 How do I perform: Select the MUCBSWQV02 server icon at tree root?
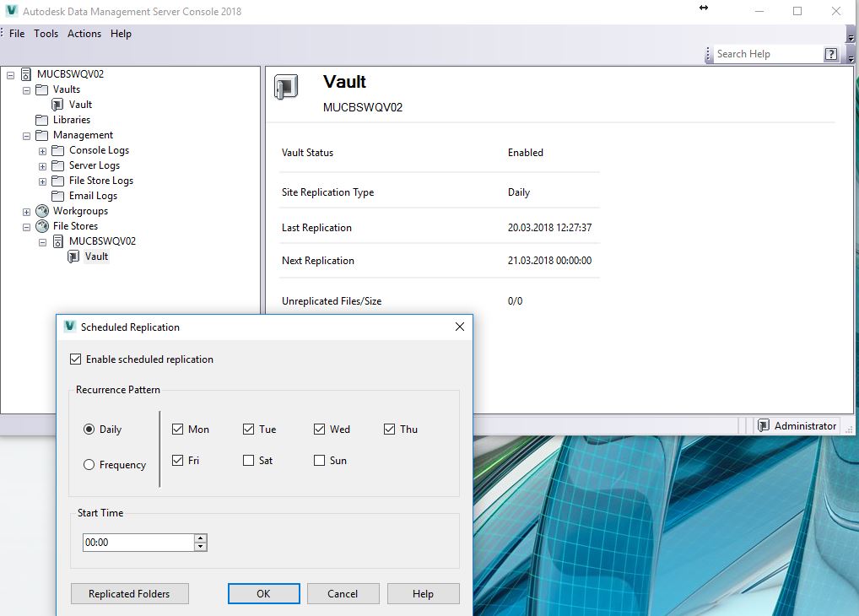click(x=26, y=73)
